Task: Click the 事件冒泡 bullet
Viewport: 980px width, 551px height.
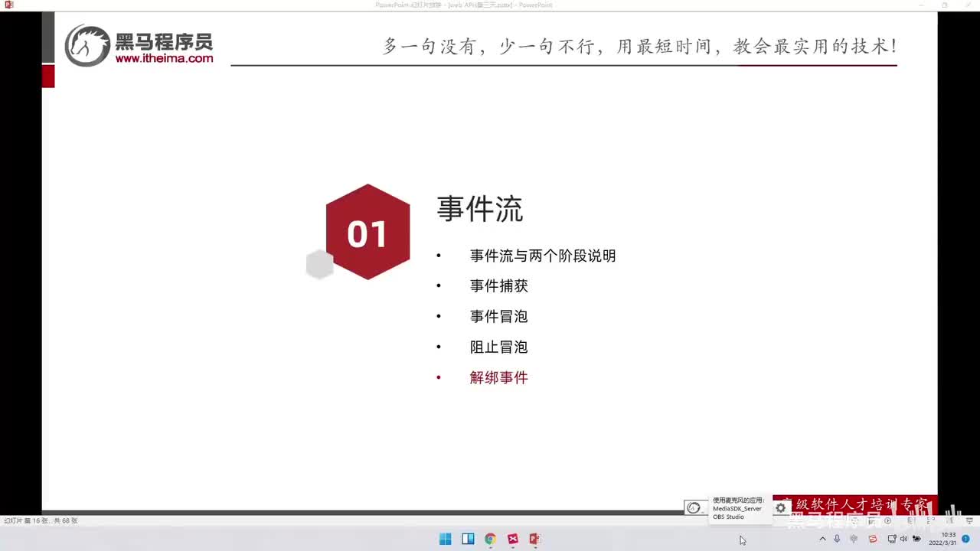Action: point(499,317)
